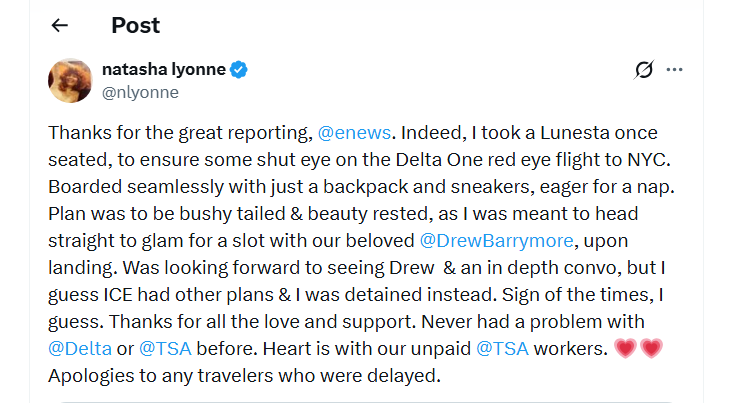
Task: Open the @enews mention link
Action: (357, 132)
